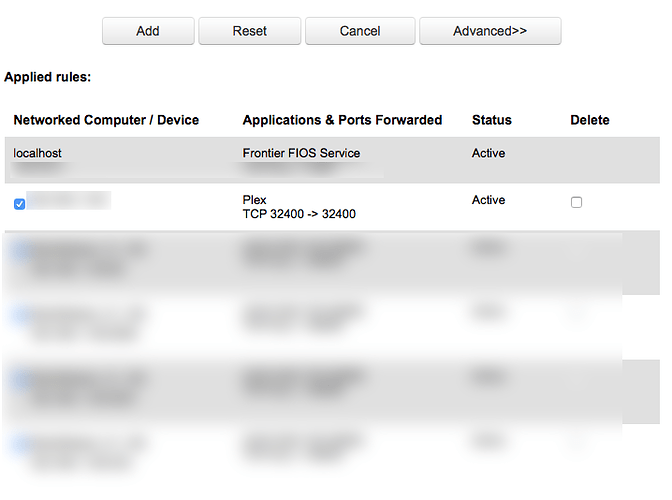Click the Networked Computer / Device header

click(106, 120)
